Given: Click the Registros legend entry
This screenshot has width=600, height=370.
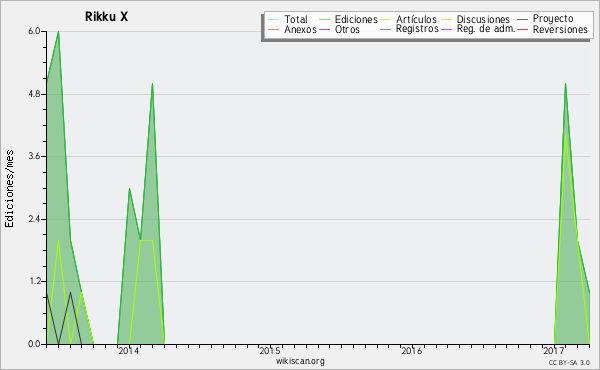Looking at the screenshot, I should 409,29.
